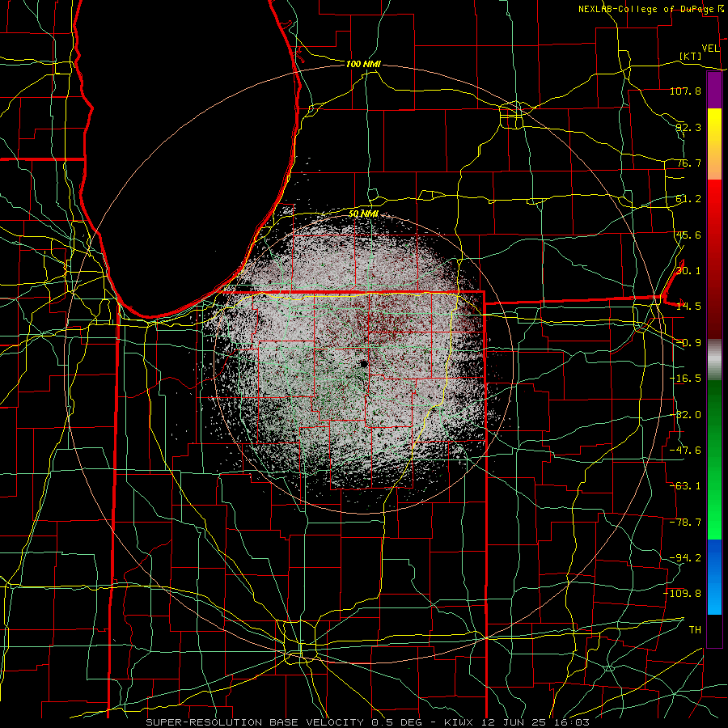
Task: Click the VEL legend title
Action: click(711, 49)
